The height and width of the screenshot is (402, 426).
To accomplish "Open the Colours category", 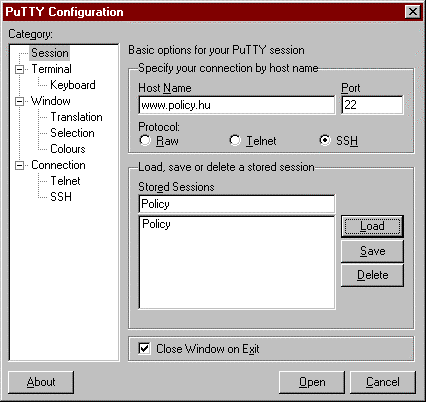I will tap(68, 149).
